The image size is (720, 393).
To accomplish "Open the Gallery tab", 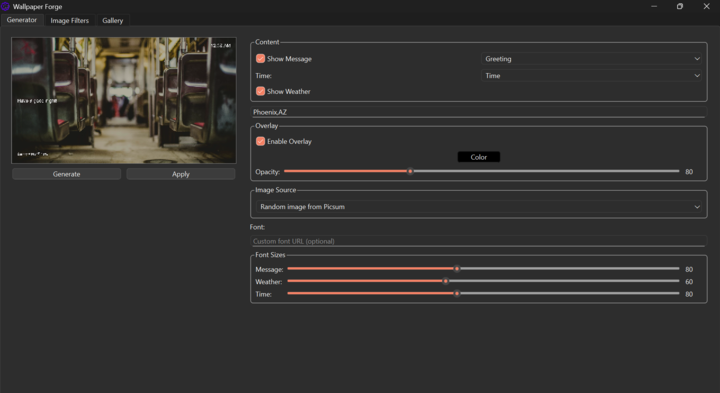I will point(112,21).
